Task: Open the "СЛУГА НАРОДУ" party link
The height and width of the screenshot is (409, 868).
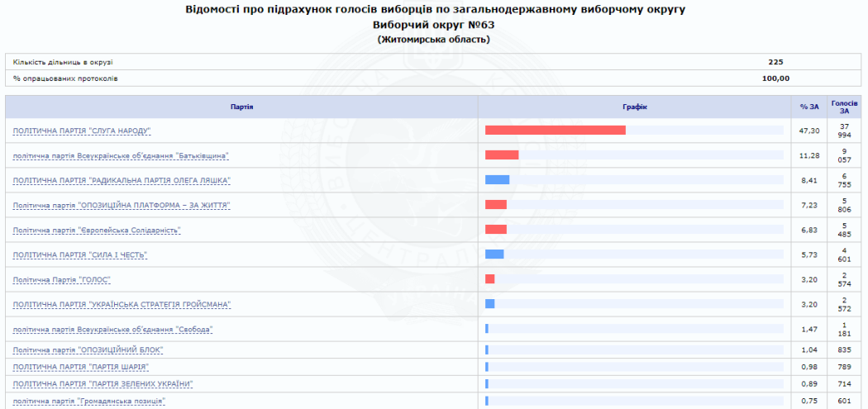Action: click(x=82, y=131)
